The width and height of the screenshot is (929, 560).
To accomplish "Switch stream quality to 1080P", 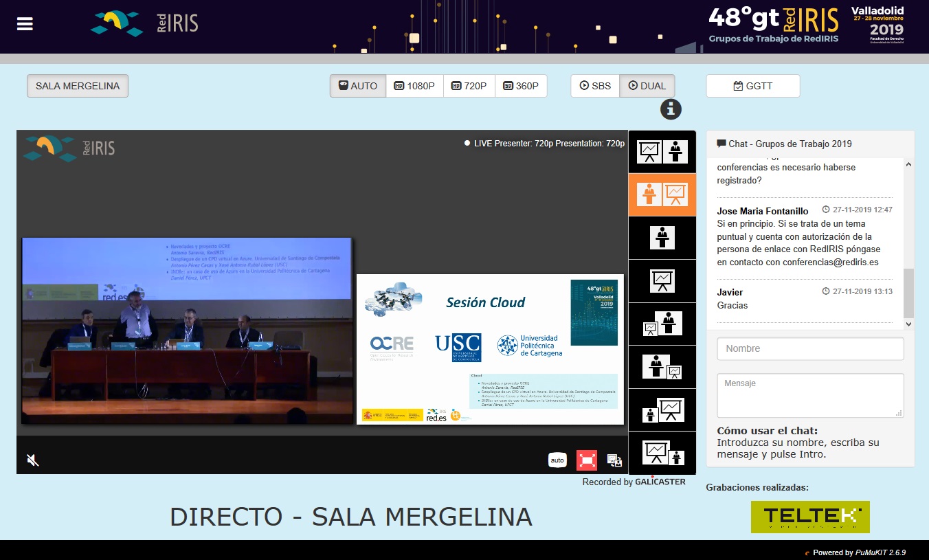I will point(414,86).
